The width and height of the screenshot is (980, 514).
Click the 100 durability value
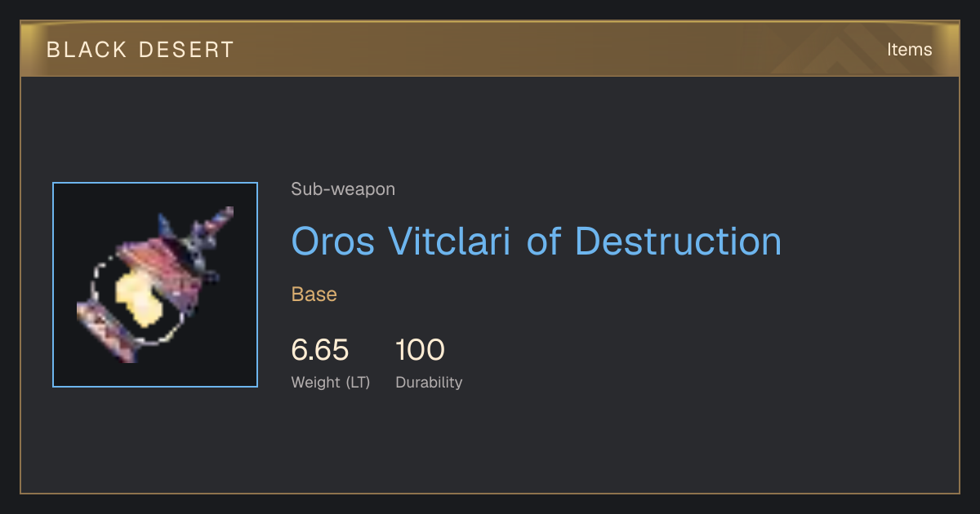pos(420,351)
